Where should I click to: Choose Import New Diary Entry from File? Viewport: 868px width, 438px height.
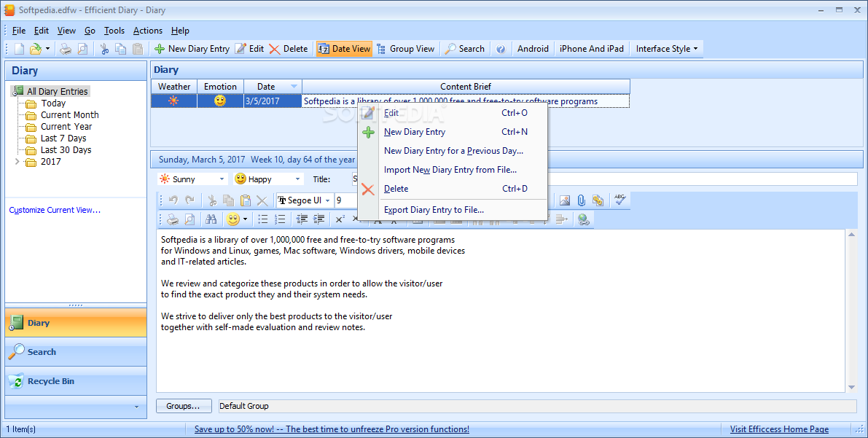[x=453, y=170]
